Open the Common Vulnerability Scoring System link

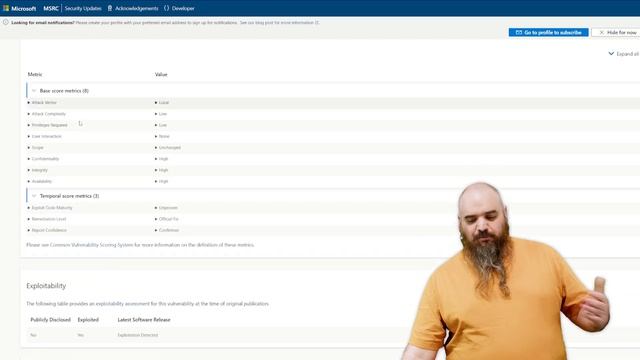click(x=91, y=245)
